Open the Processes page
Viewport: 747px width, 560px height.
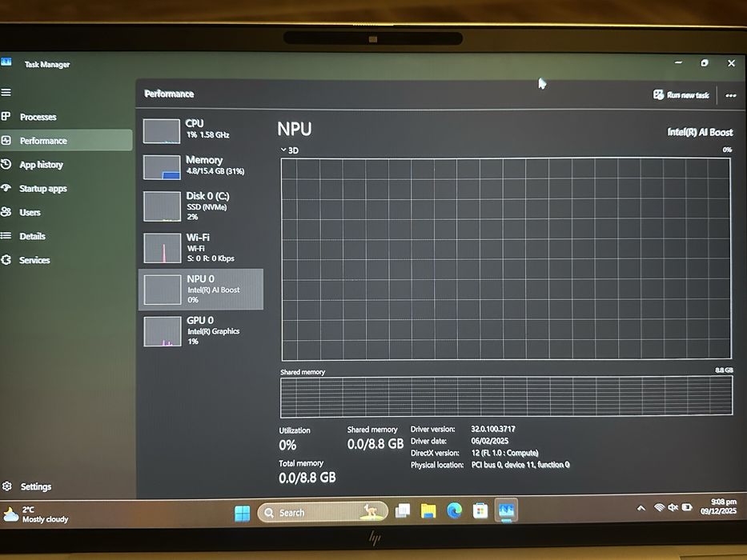coord(38,117)
